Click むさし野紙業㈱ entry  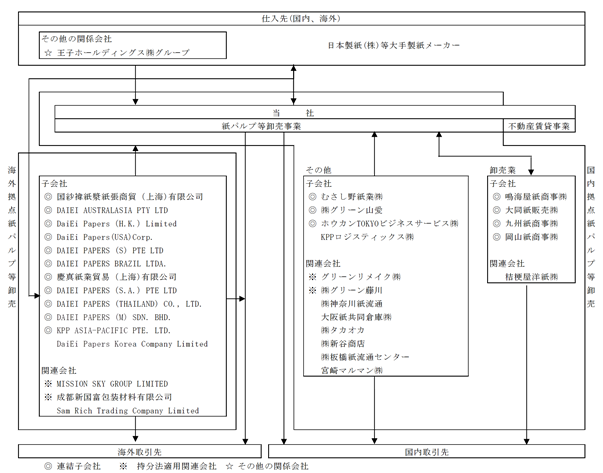(x=352, y=197)
